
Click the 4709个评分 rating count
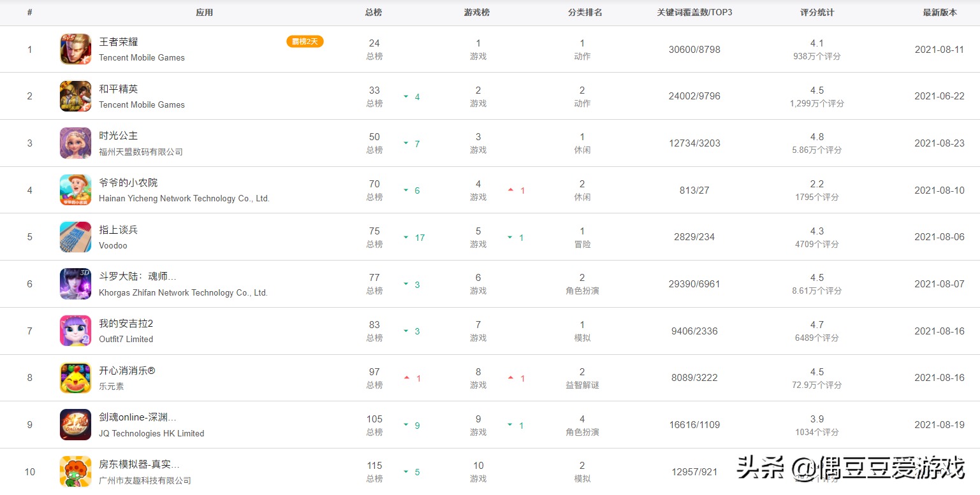tap(817, 245)
